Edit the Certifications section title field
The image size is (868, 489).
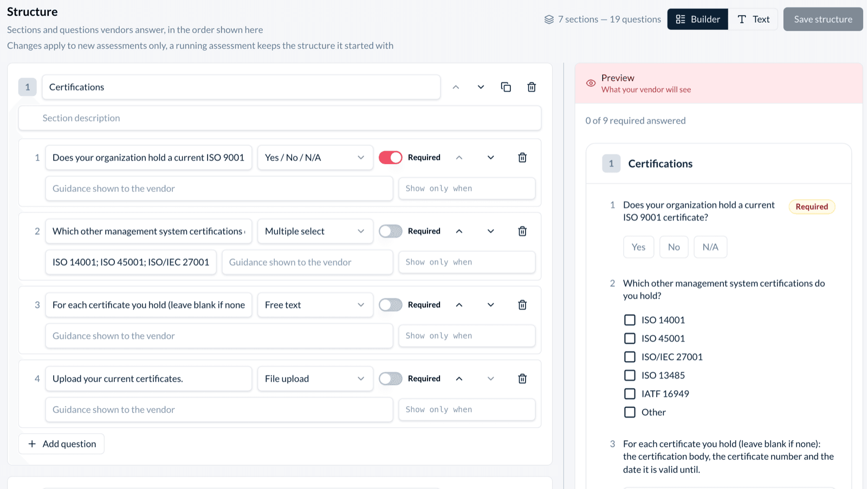(241, 87)
